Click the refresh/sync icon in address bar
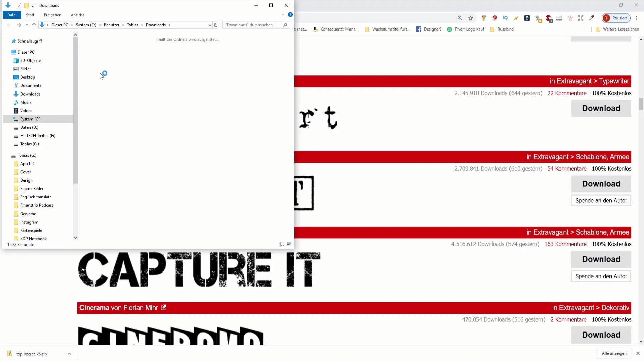The height and width of the screenshot is (362, 644). (215, 25)
